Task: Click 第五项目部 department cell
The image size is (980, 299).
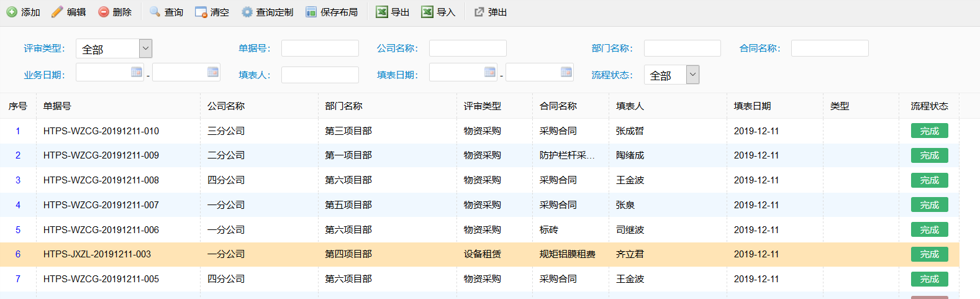Action: coord(348,205)
